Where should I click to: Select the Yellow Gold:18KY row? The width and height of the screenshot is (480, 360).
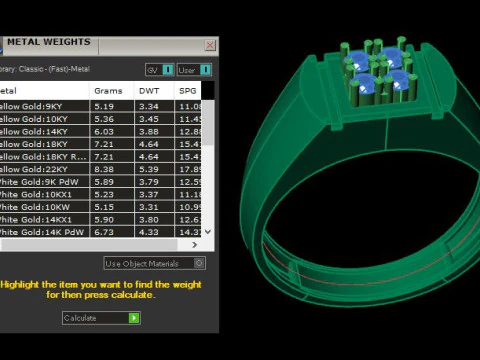click(x=100, y=144)
